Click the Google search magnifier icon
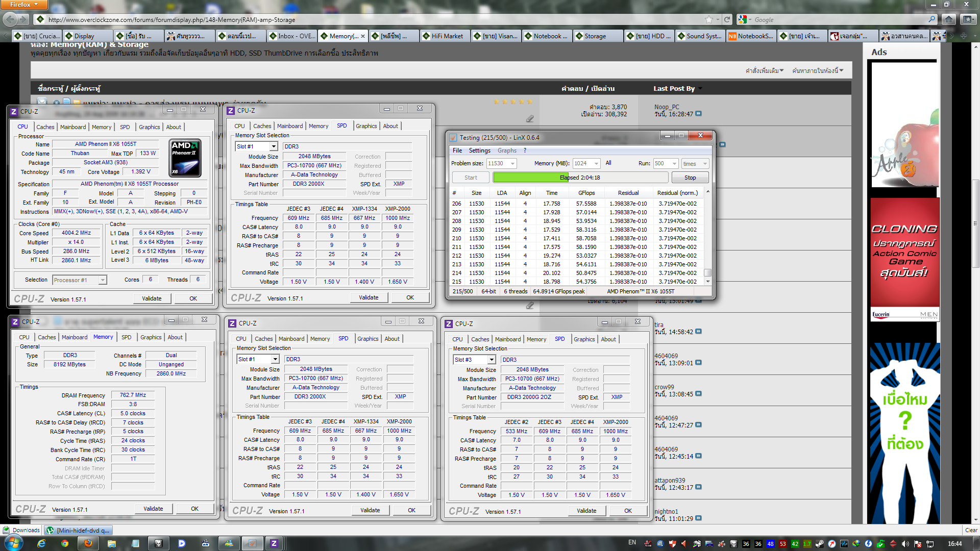This screenshot has width=980, height=551. click(x=932, y=19)
